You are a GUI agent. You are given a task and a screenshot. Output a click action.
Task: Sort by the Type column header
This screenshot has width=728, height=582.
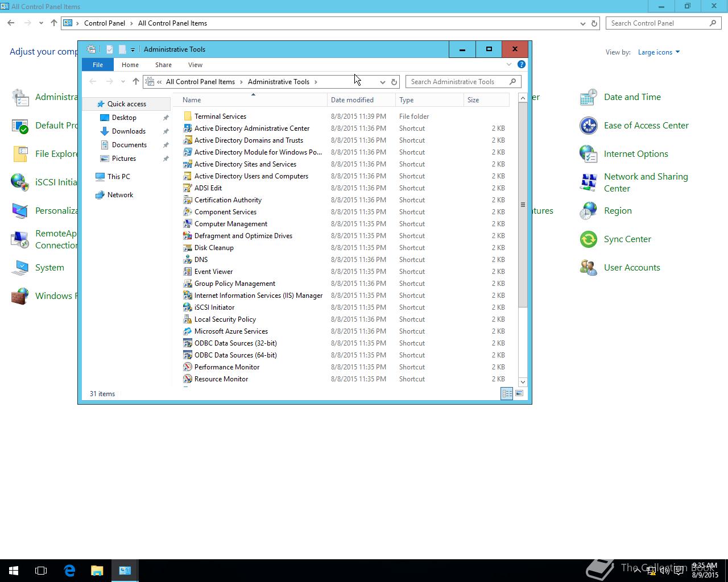click(x=430, y=100)
